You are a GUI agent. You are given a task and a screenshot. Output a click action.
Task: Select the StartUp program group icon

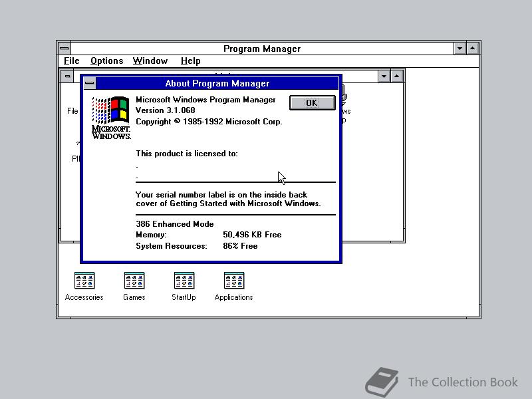pyautogui.click(x=184, y=280)
